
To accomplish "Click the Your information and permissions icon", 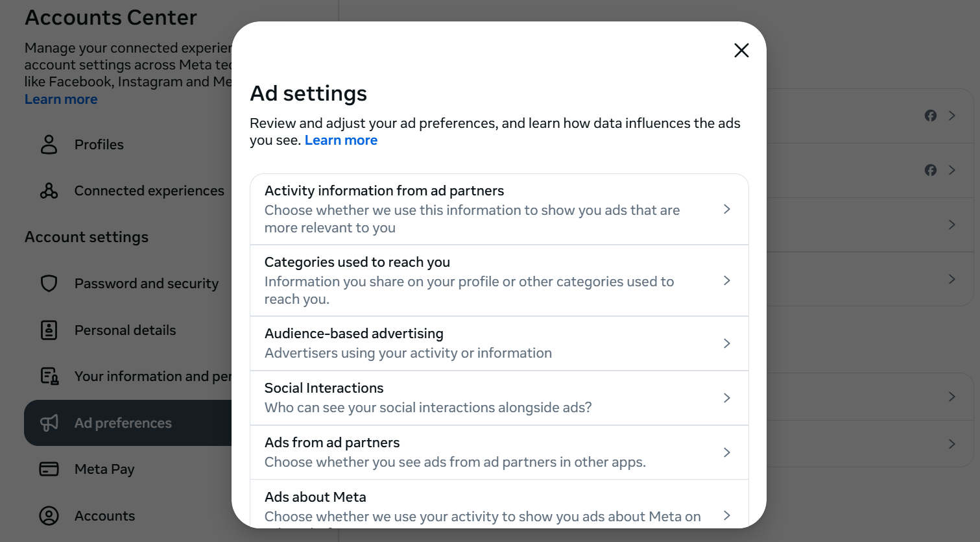I will [49, 376].
